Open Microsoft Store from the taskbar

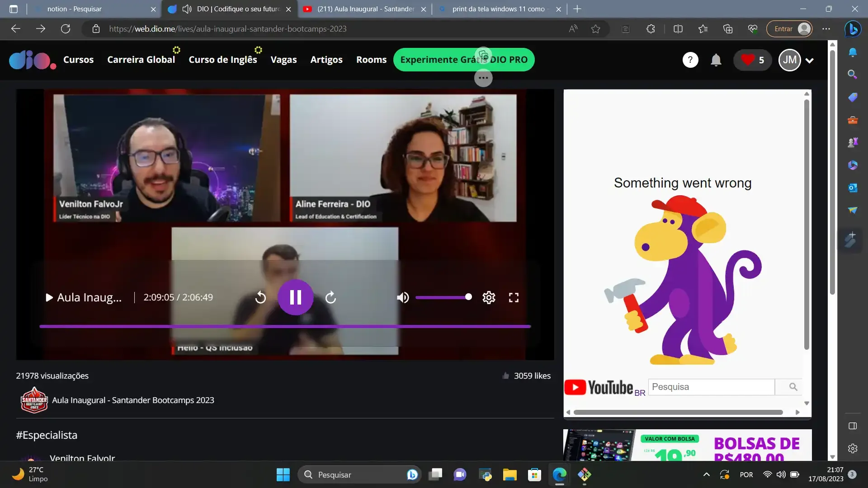[534, 474]
